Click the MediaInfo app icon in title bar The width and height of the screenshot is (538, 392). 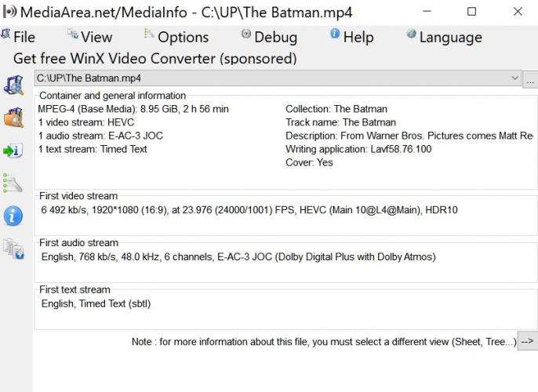(9, 13)
